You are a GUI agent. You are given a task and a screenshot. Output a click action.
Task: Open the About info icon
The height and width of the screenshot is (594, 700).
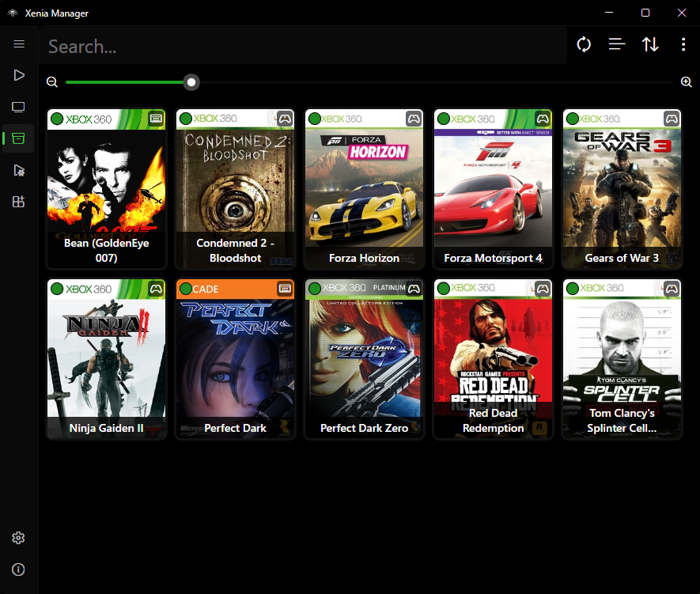[18, 569]
